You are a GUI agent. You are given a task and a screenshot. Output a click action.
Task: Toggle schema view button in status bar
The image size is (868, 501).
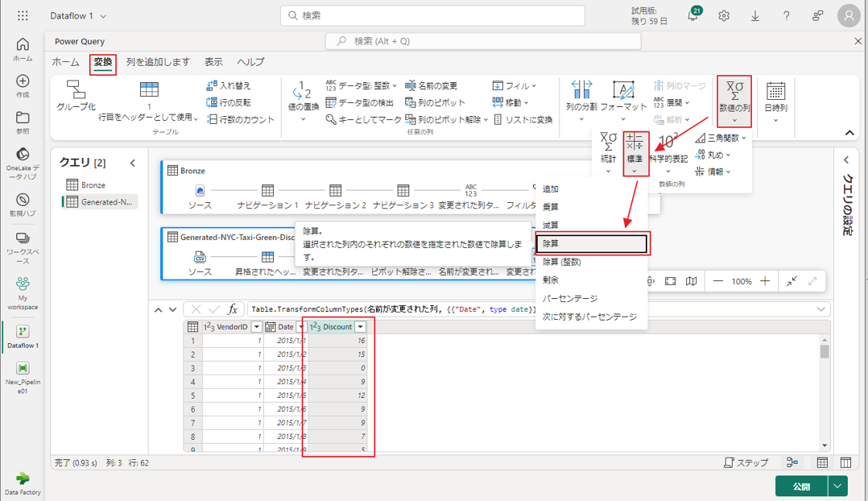(x=845, y=463)
